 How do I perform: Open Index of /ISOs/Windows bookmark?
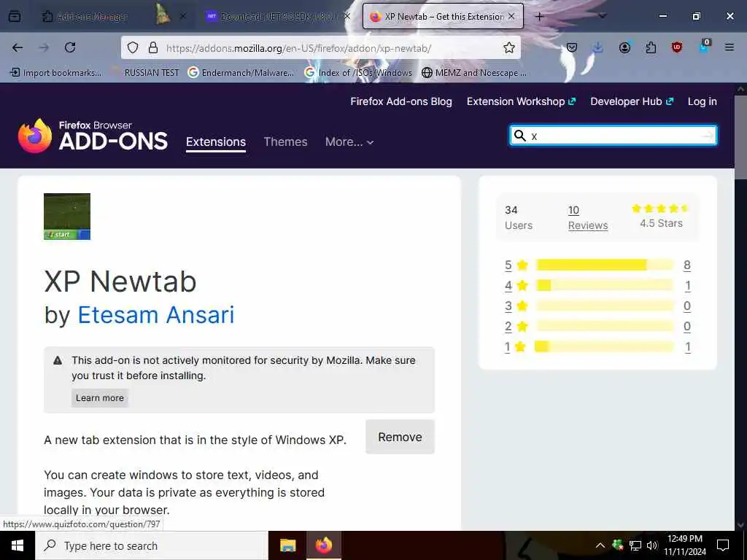click(x=358, y=73)
